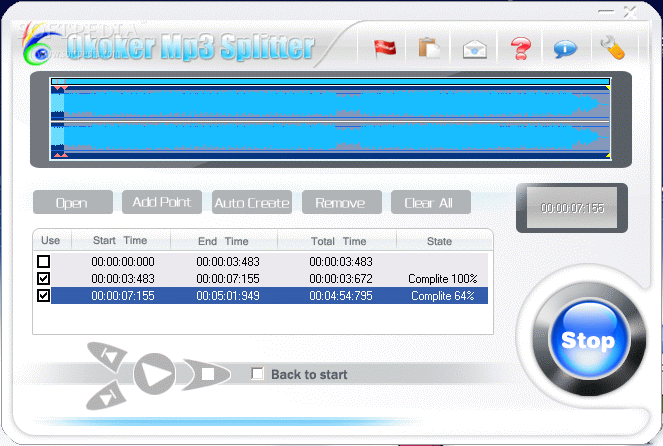Select total time 00:04:54:795 cell
The width and height of the screenshot is (663, 446).
pyautogui.click(x=341, y=296)
